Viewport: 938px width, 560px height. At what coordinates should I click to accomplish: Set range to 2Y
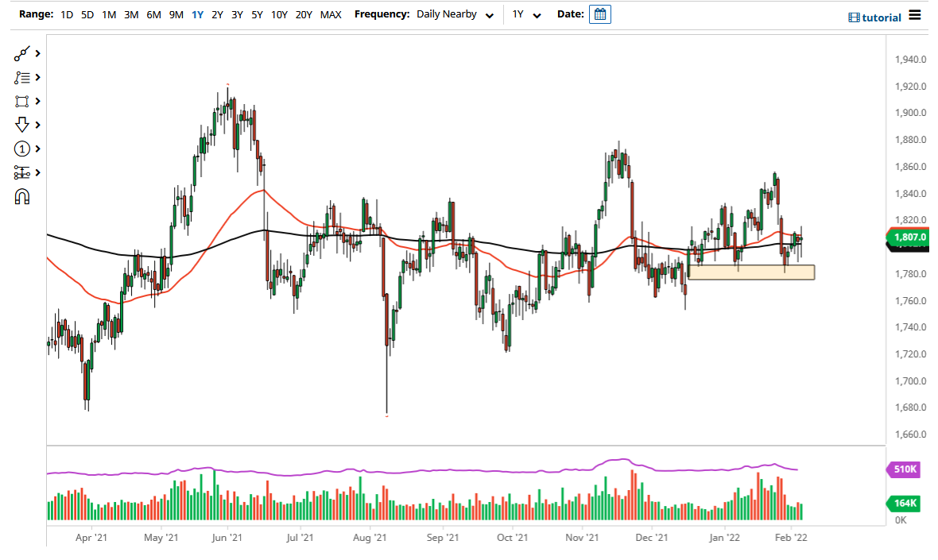(217, 14)
